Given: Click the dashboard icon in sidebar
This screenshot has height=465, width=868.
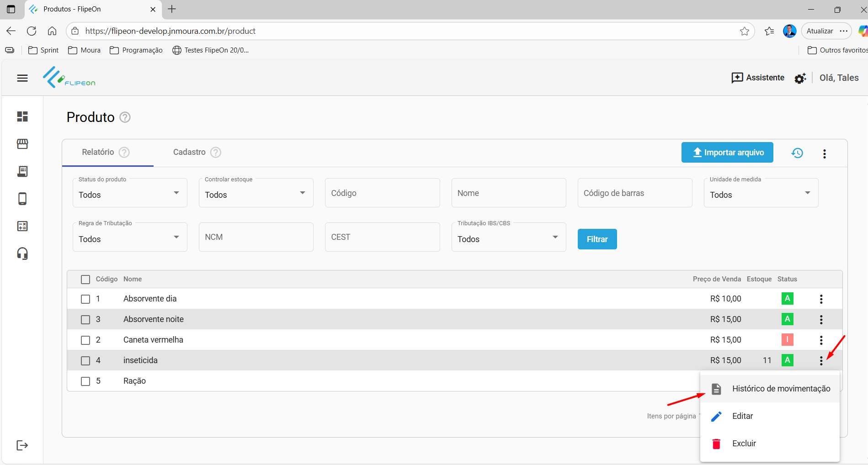Looking at the screenshot, I should click(22, 116).
